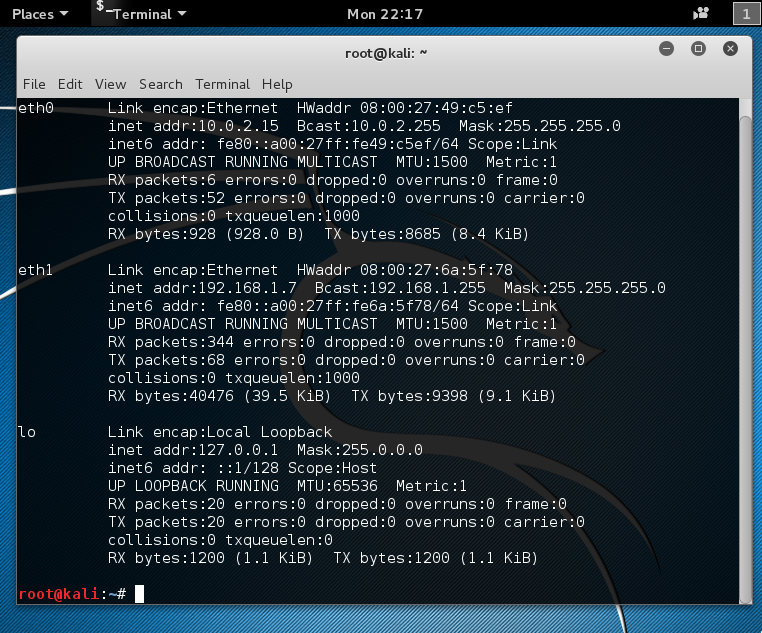Click the workspace indicator labeled 1

(x=746, y=14)
